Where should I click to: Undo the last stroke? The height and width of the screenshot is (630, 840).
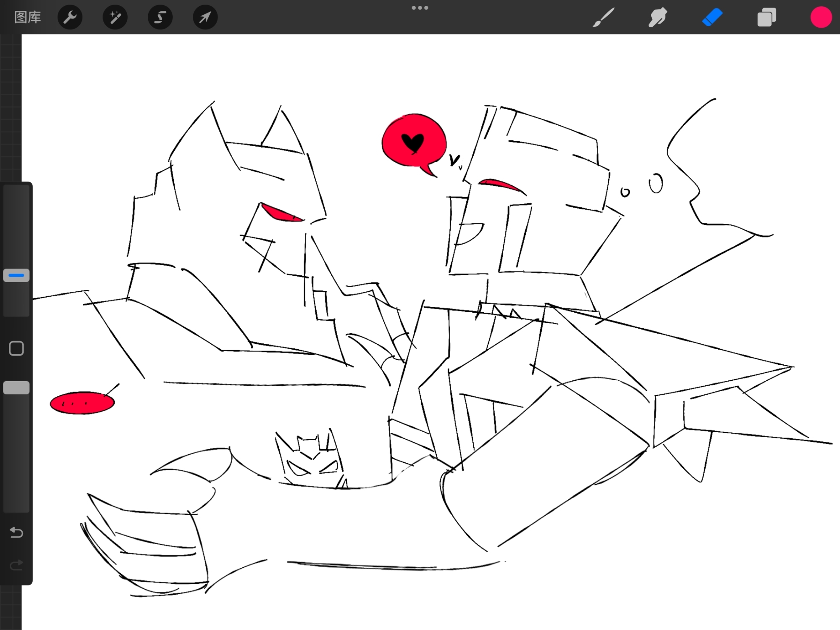pos(16,532)
